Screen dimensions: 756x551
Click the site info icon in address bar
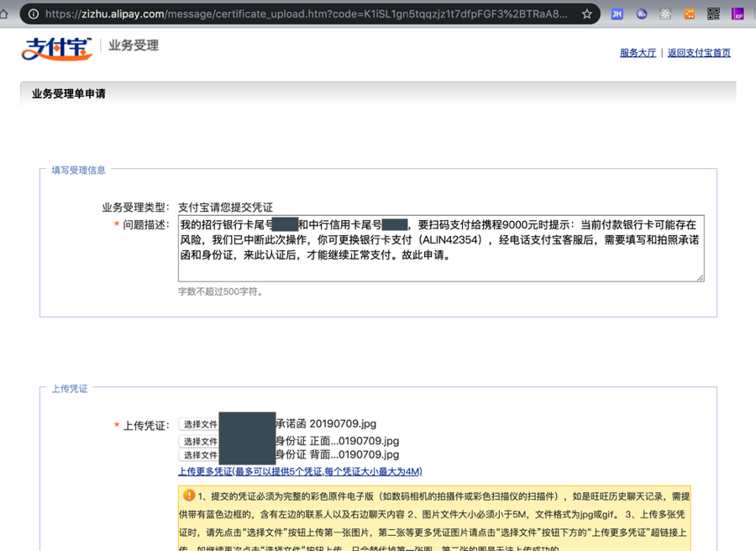coord(34,14)
